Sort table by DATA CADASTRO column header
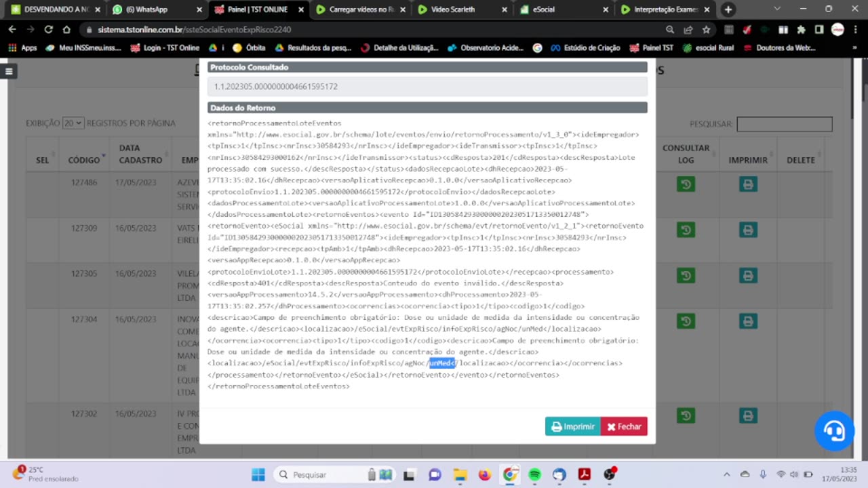The width and height of the screenshot is (868, 488). click(140, 154)
